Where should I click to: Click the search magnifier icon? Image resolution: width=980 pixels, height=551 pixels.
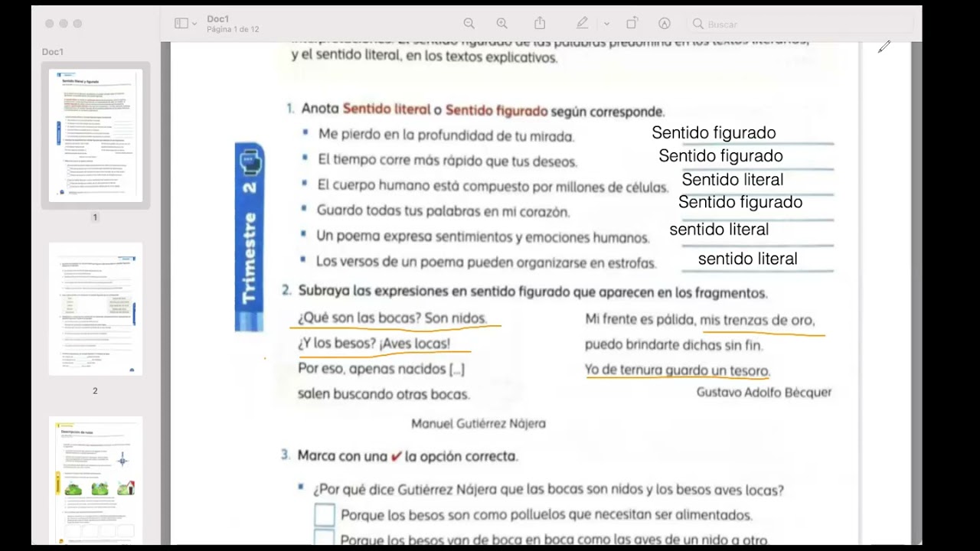point(698,24)
